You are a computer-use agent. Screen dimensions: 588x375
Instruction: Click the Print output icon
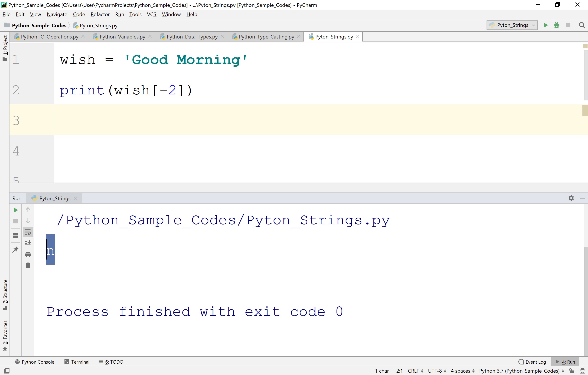(28, 254)
